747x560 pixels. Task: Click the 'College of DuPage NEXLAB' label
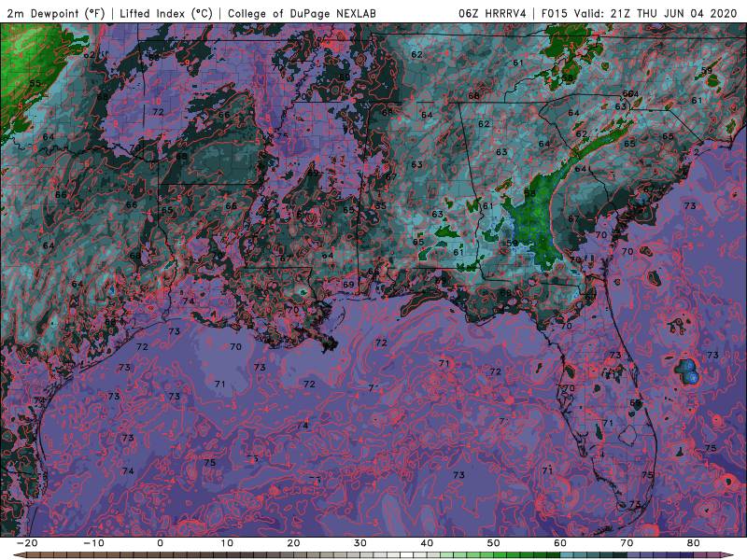[x=302, y=13]
